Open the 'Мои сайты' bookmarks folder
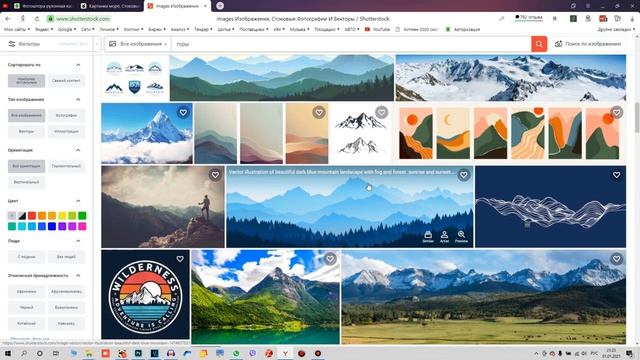The height and width of the screenshot is (360, 640). (17, 29)
